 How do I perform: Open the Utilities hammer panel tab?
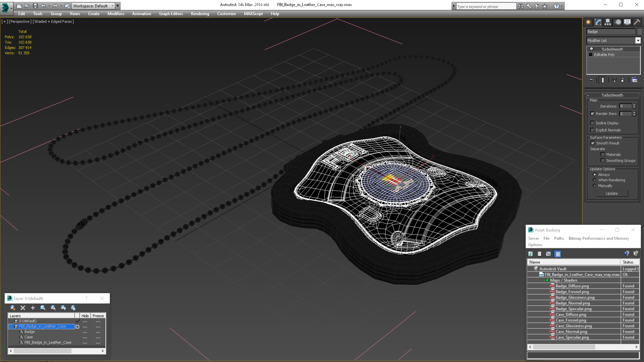click(x=637, y=22)
